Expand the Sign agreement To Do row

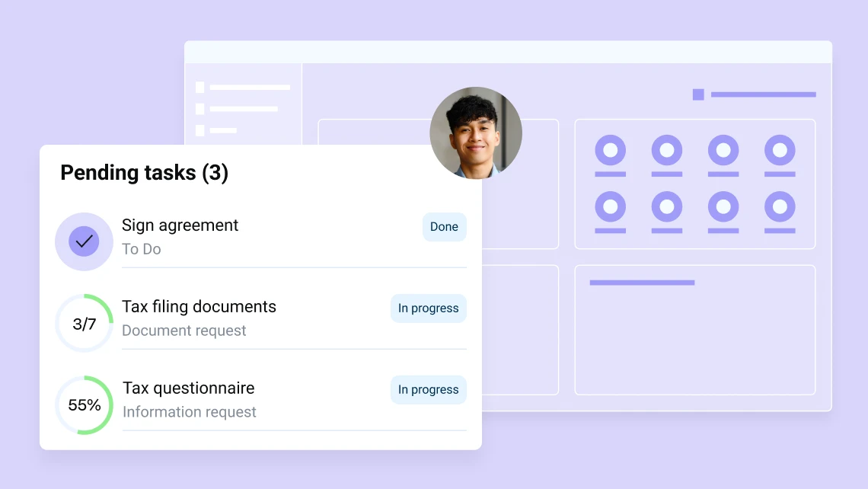point(228,236)
